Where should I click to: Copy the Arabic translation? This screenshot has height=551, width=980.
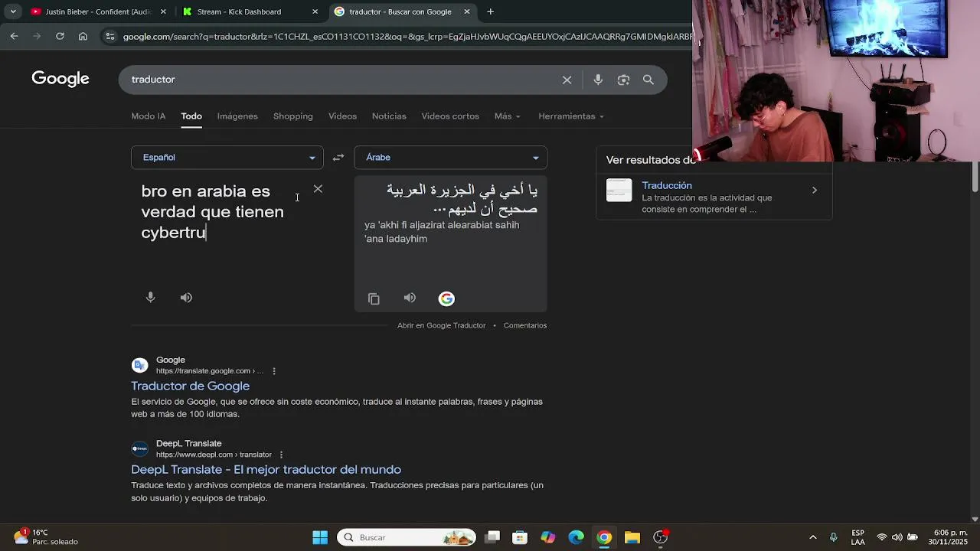coord(374,298)
